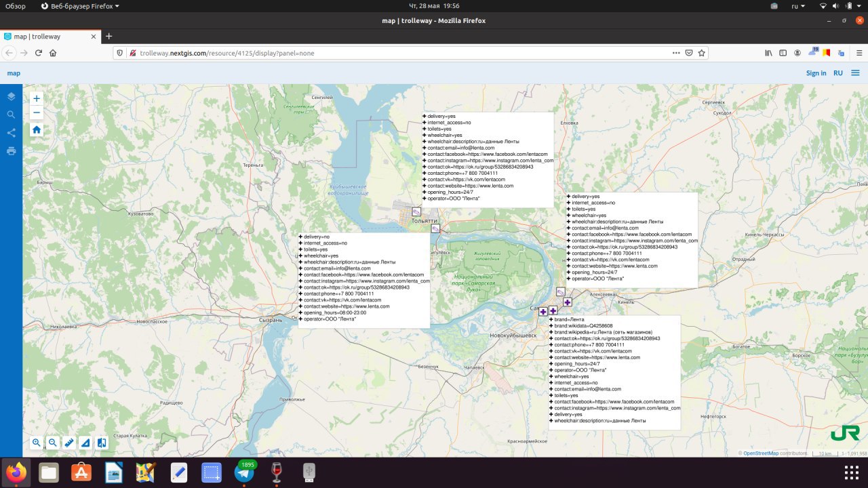Viewport: 868px width, 488px height.
Task: Activate the ruler distance measure tool
Action: pyautogui.click(x=68, y=443)
